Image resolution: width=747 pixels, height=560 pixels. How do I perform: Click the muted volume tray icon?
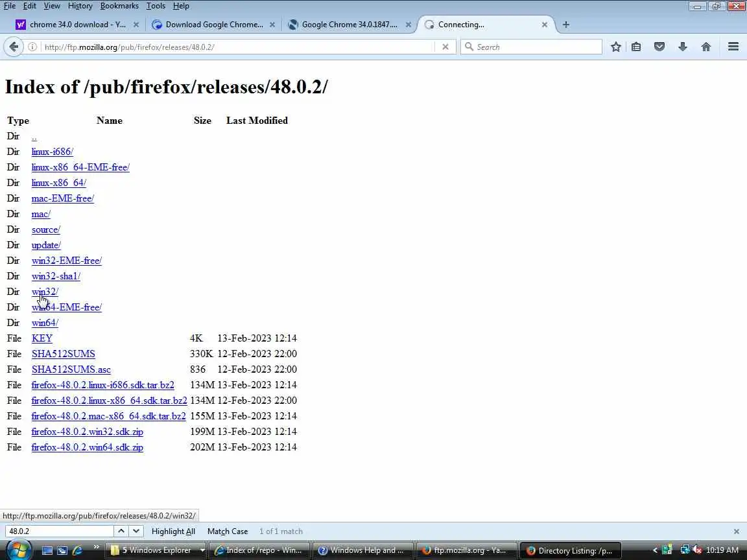[698, 550]
